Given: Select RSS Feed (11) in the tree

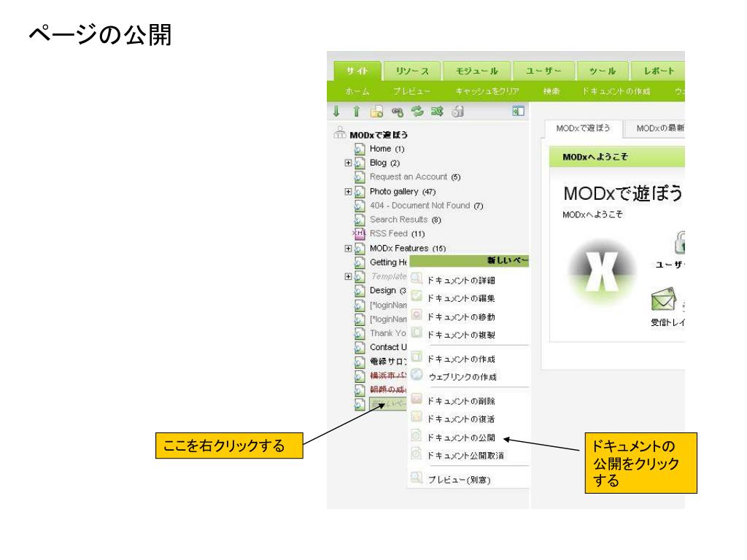Looking at the screenshot, I should (397, 233).
